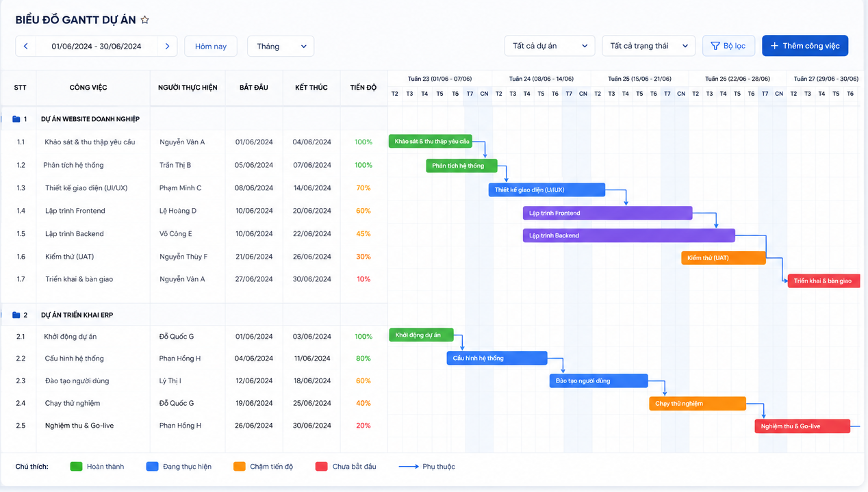This screenshot has width=868, height=492.
Task: Click assignee Lê Hoàng D cell
Action: coord(178,211)
